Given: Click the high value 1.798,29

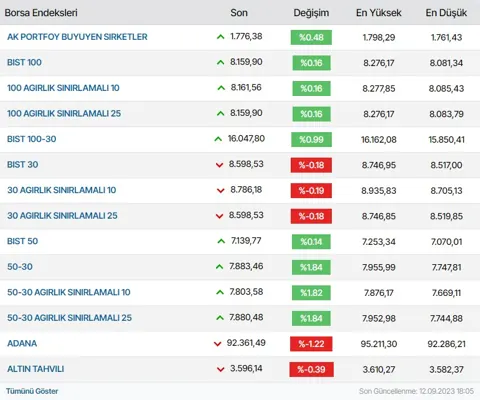Looking at the screenshot, I should (x=379, y=37).
